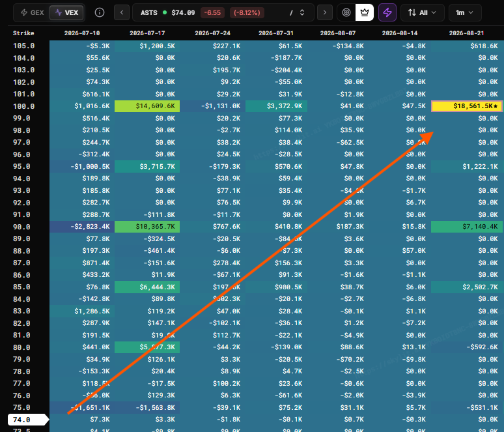Click the 2026-08-14 expiration header
Screen dimensions: 504x432
tap(400, 33)
